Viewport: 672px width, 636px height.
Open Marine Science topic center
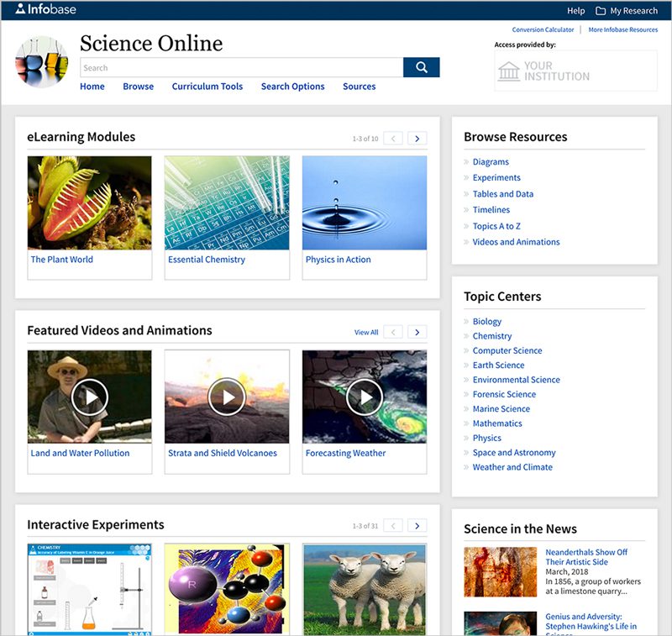(x=501, y=409)
